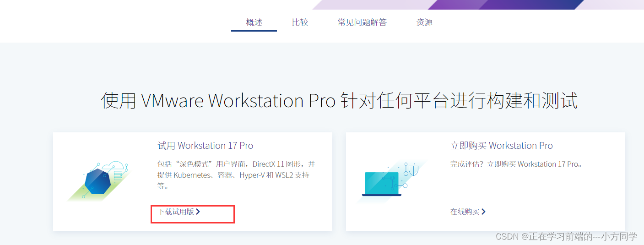Click the 在线购买 link

pos(468,212)
